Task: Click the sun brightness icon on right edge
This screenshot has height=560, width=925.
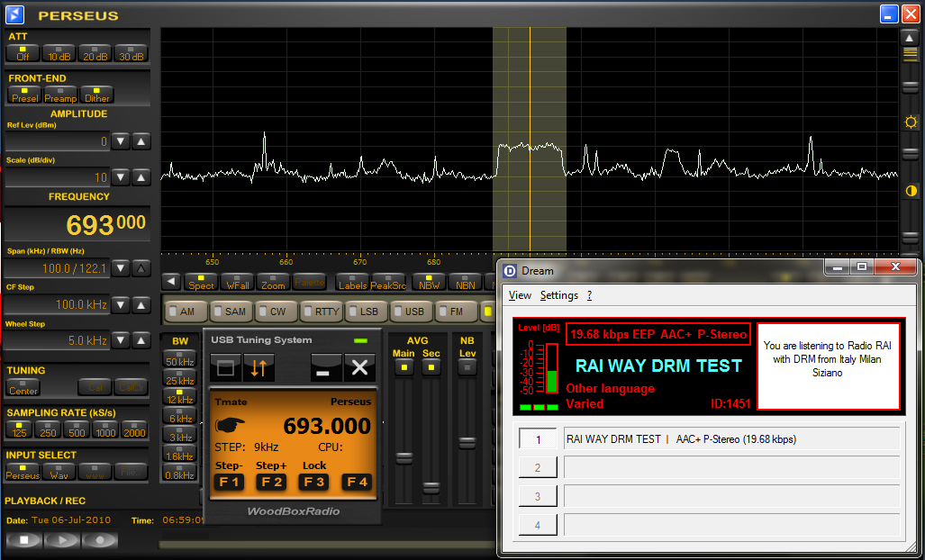Action: pos(911,122)
